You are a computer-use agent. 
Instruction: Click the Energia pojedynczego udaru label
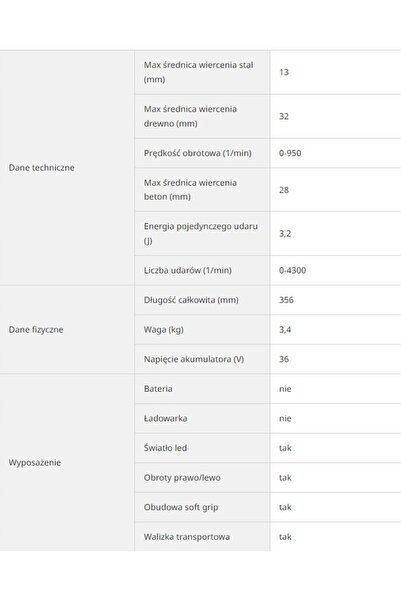click(200, 233)
